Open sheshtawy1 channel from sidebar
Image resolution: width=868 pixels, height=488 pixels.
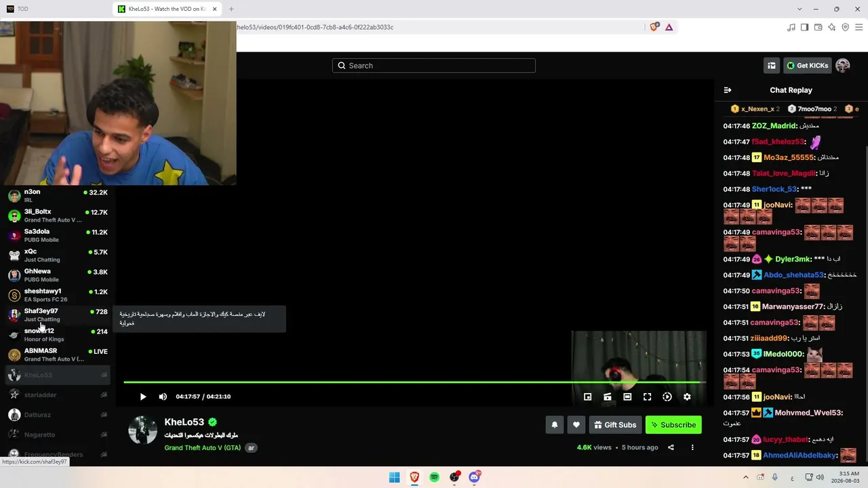click(58, 295)
